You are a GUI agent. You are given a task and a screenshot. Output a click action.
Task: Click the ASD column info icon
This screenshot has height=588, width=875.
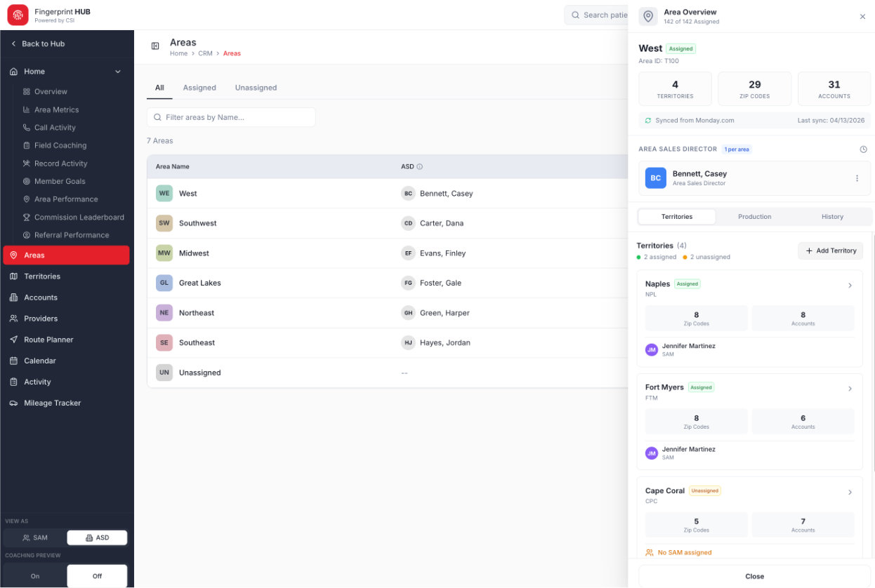420,167
